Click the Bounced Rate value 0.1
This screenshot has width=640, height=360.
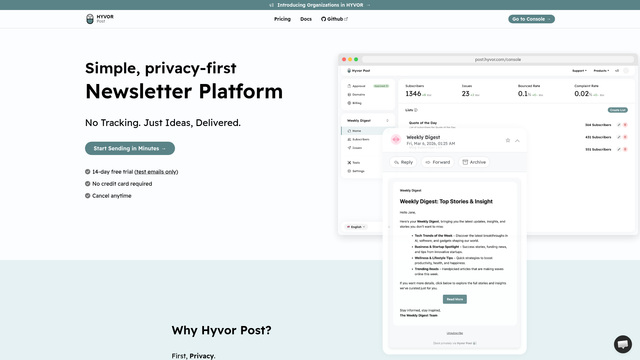(x=523, y=94)
